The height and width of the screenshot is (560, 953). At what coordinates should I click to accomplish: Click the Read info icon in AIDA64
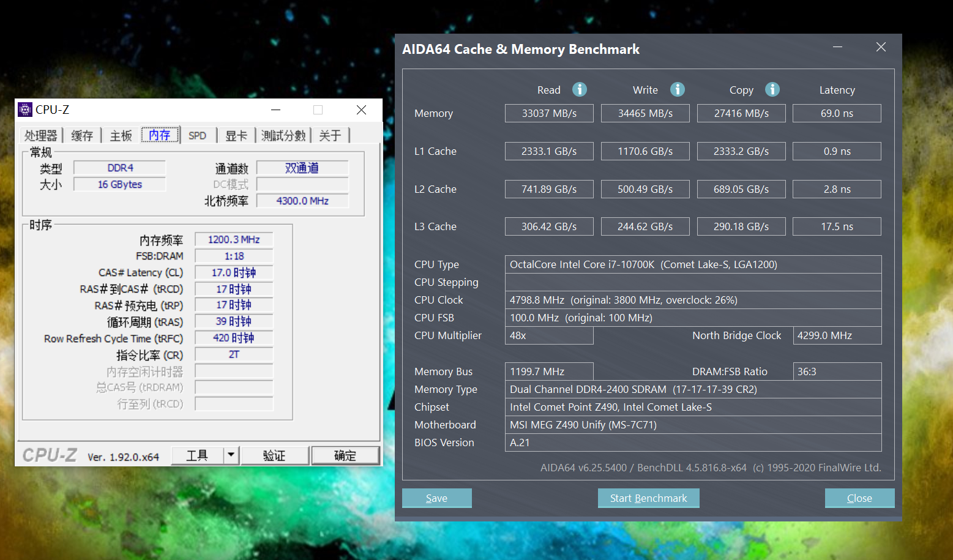point(580,89)
